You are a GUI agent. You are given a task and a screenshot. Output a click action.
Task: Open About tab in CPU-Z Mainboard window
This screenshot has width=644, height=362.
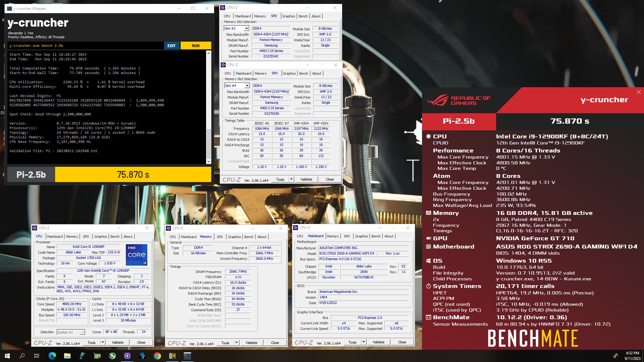[389, 236]
